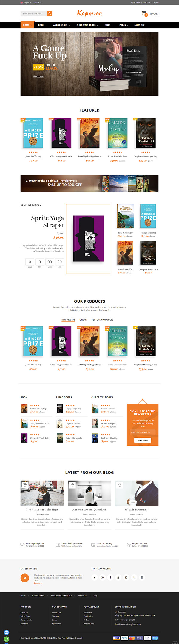The image size is (179, 644).
Task: Click the orange search magnifier button
Action: (50, 13)
